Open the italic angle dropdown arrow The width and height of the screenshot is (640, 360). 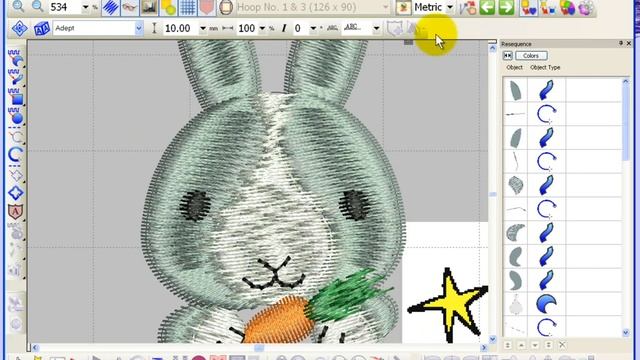313,29
